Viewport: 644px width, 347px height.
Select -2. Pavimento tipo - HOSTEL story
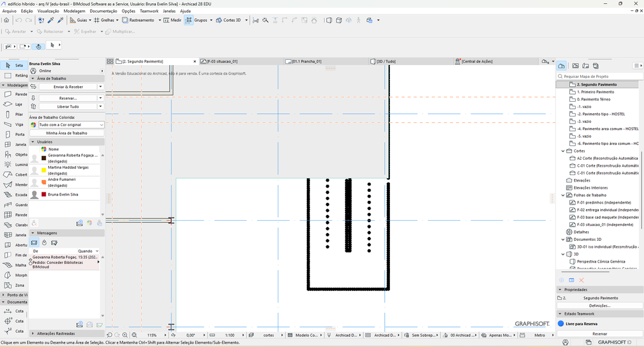coord(600,114)
